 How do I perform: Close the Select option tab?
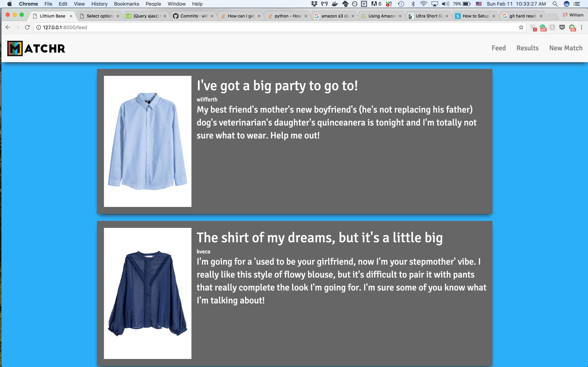(118, 16)
